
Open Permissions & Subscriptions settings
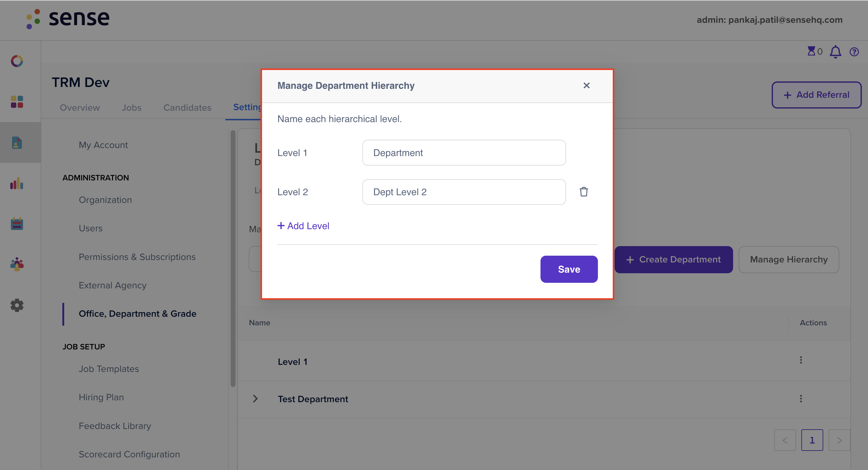click(x=137, y=257)
